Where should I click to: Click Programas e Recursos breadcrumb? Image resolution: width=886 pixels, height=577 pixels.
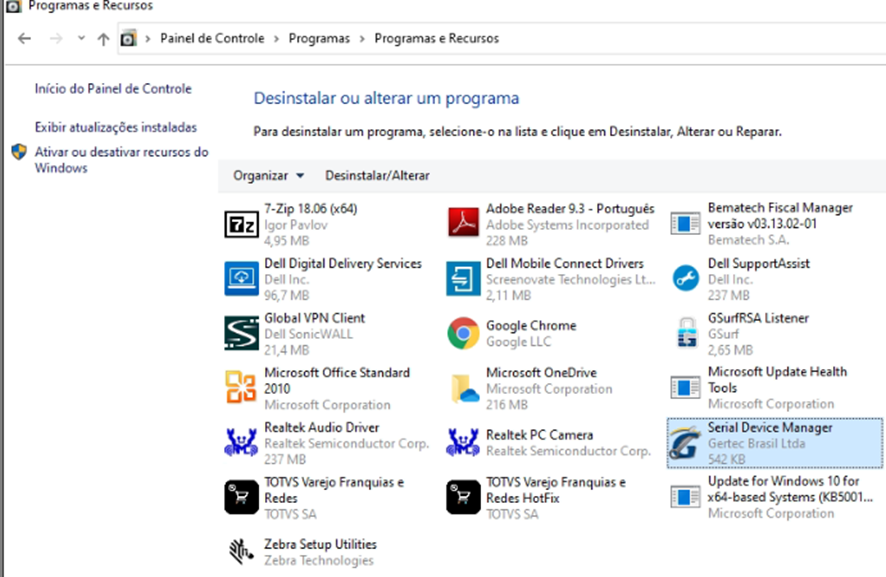(x=437, y=38)
